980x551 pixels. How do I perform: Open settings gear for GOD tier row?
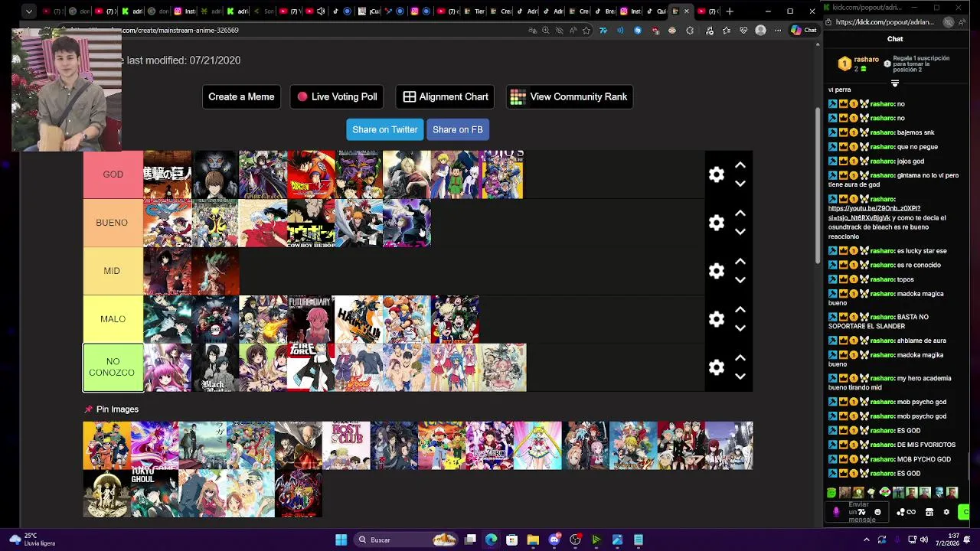(x=716, y=174)
